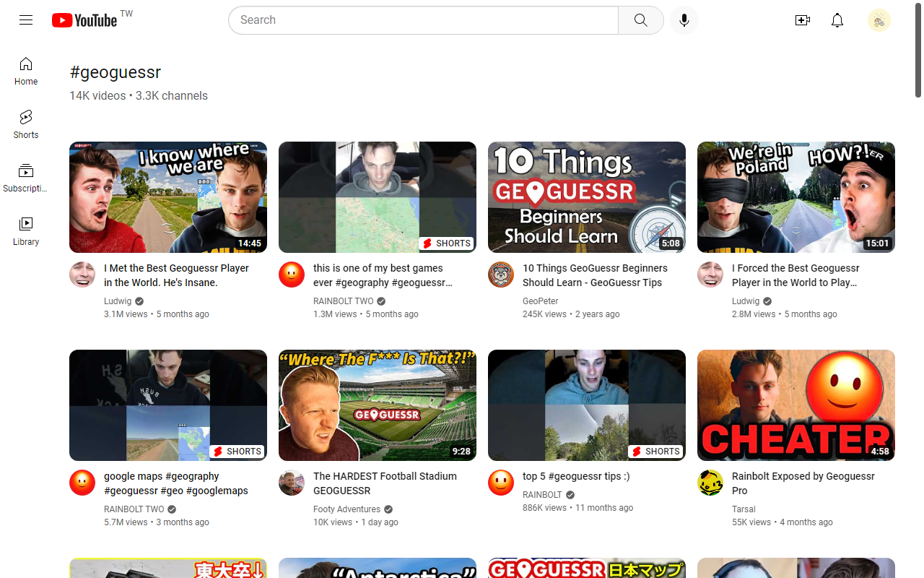Open title 'this is one of my best games'

pos(383,275)
